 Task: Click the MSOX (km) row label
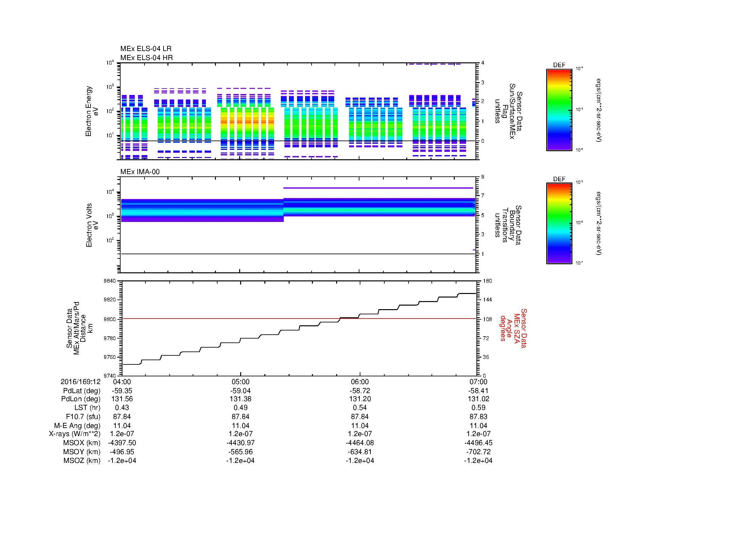coord(82,443)
